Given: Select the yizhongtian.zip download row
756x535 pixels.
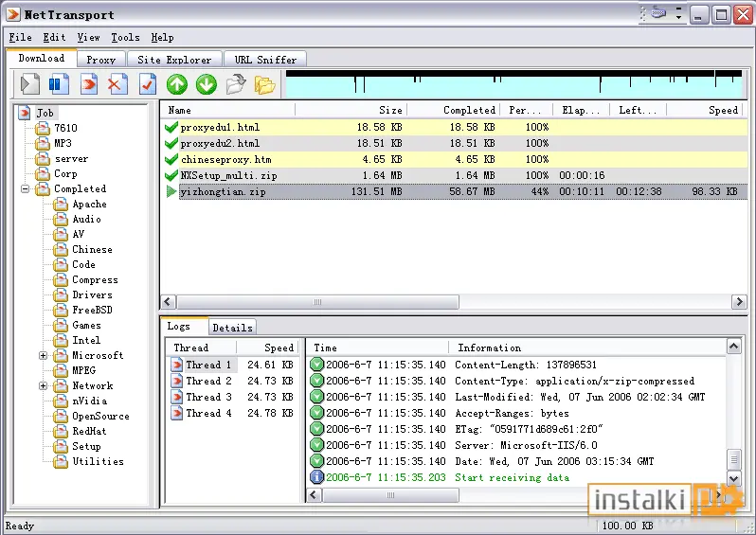Looking at the screenshot, I should (453, 191).
